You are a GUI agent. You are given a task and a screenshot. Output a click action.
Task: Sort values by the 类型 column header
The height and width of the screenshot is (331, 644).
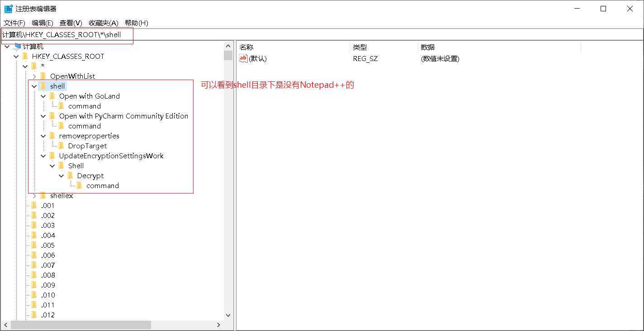(x=384, y=47)
